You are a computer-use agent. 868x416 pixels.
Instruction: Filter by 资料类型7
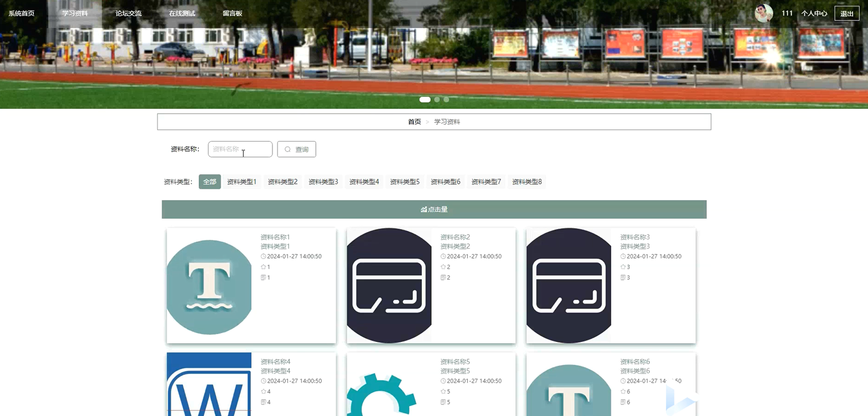pyautogui.click(x=486, y=182)
